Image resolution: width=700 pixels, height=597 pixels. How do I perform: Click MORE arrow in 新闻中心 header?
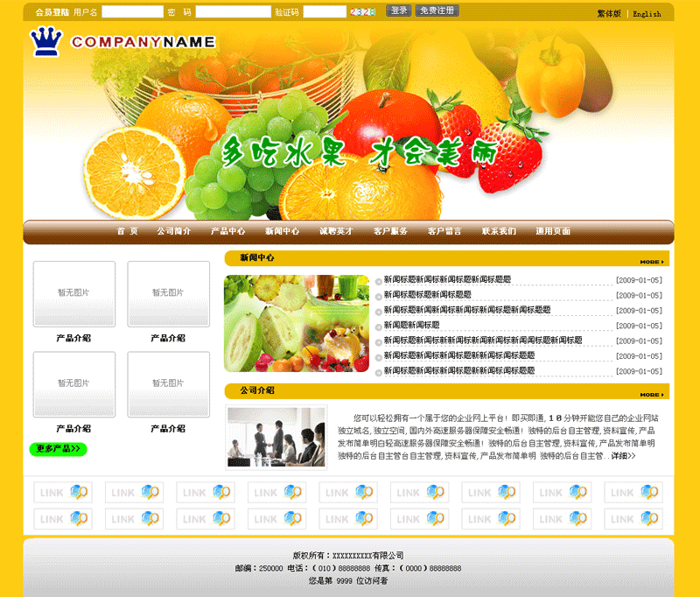tap(651, 262)
